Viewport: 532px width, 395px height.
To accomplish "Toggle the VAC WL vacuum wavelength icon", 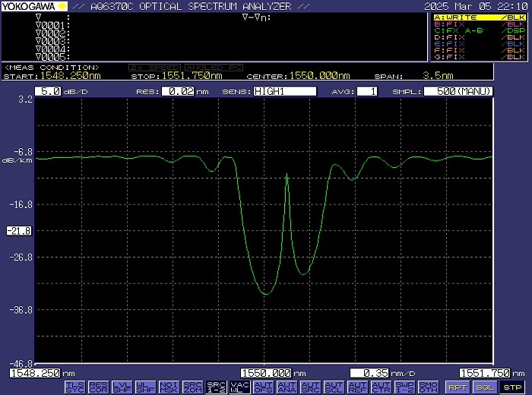I will pos(240,387).
